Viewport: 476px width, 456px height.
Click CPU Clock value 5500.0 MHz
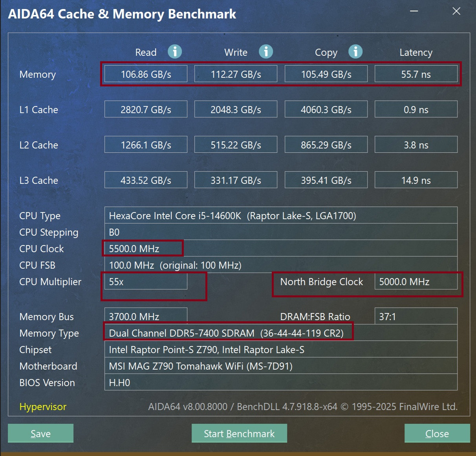pyautogui.click(x=281, y=248)
